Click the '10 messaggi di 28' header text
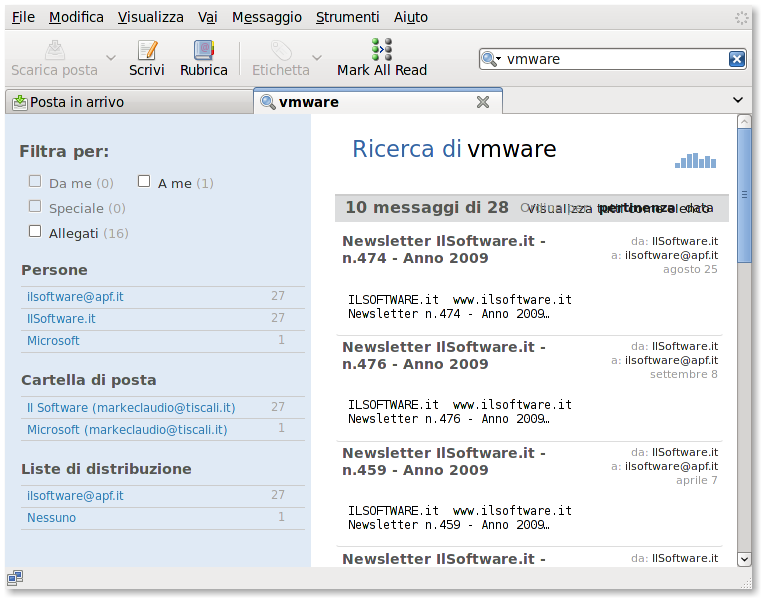This screenshot has width=761, height=598. (x=427, y=207)
